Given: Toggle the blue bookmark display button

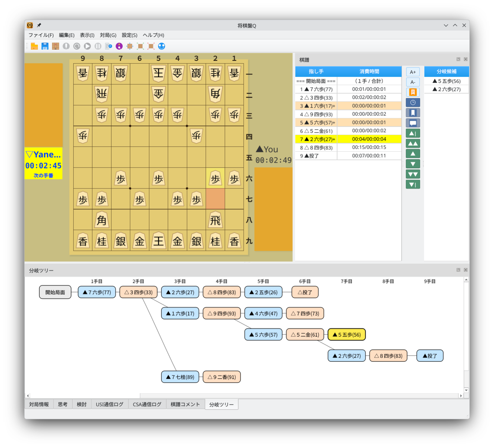Looking at the screenshot, I should pyautogui.click(x=413, y=113).
